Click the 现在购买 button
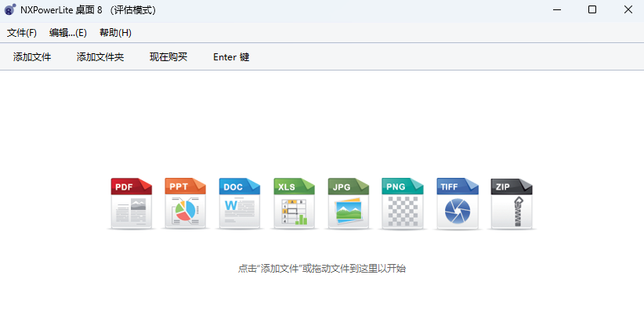The height and width of the screenshot is (322, 644). 168,57
